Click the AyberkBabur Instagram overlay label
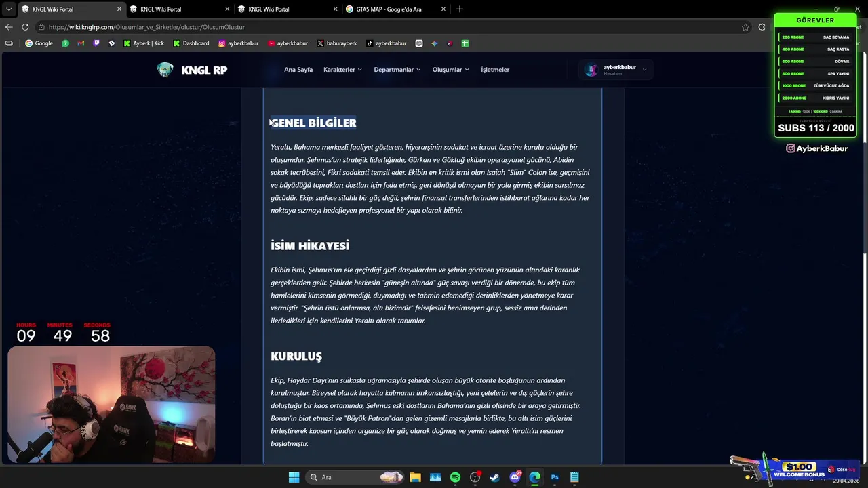The width and height of the screenshot is (868, 488). point(816,148)
